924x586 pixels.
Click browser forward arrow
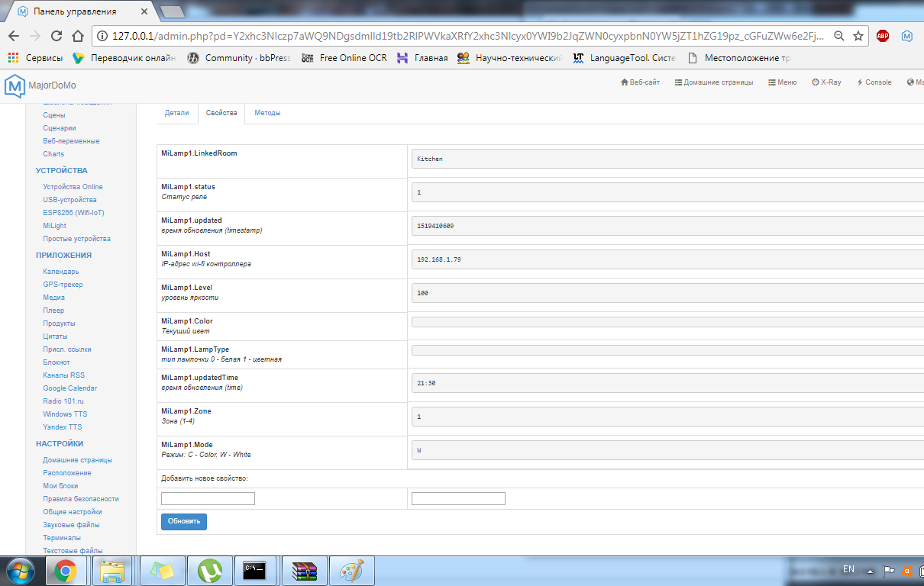(34, 36)
